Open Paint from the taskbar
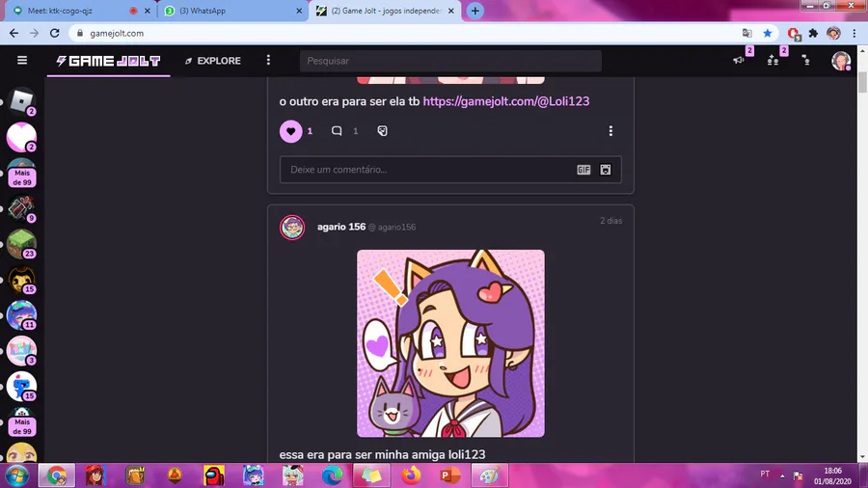 pos(489,475)
